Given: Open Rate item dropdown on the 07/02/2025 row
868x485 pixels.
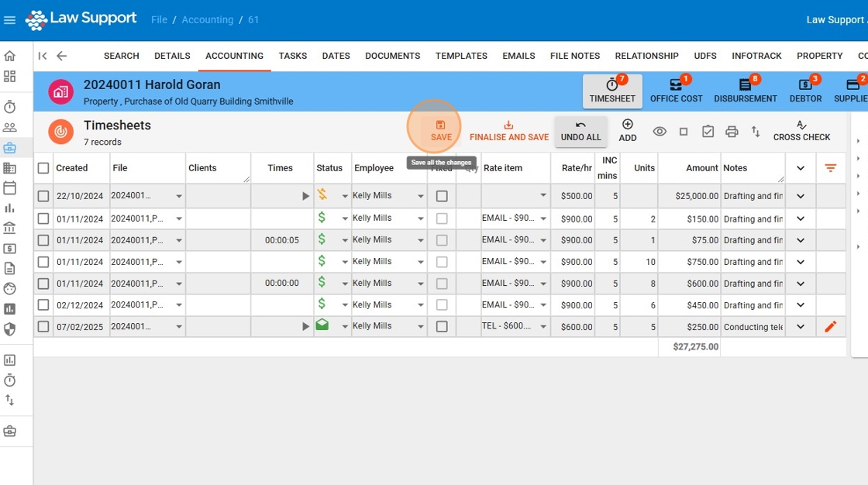Looking at the screenshot, I should (x=543, y=327).
